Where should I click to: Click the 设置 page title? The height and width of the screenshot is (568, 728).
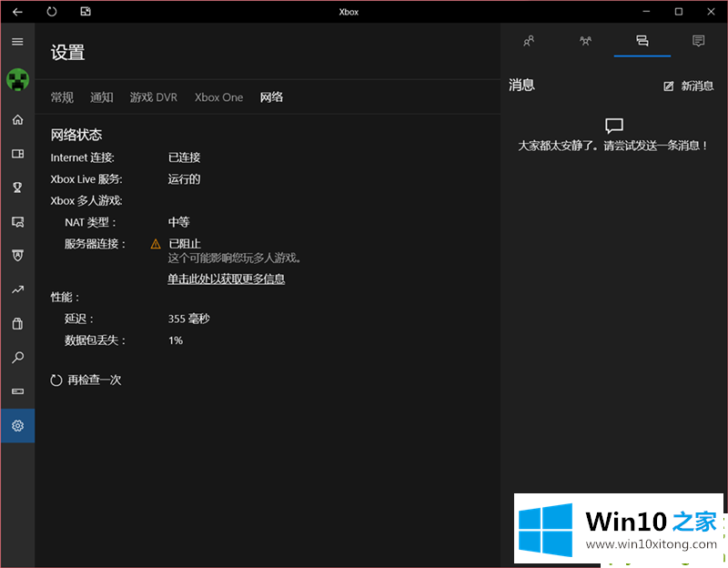[67, 53]
